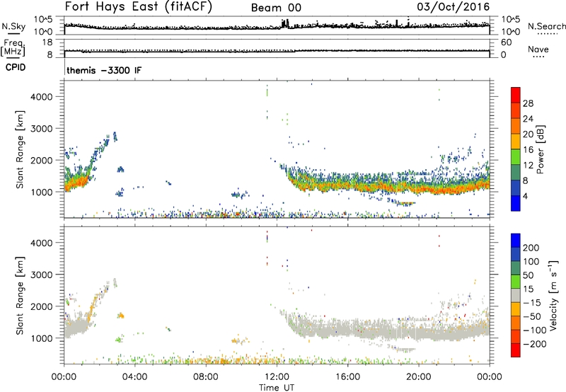The image size is (566, 392).
Task: Click the 'N.Search' legend label
Action: pos(546,26)
